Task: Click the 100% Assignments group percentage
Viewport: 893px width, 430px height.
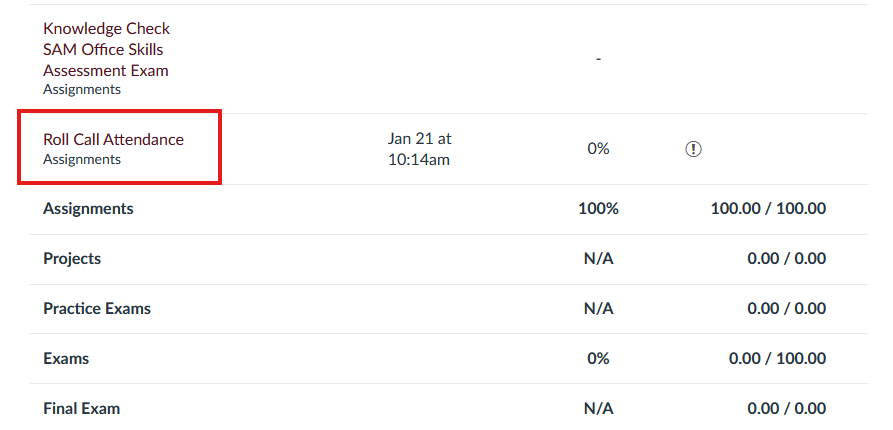Action: [599, 209]
